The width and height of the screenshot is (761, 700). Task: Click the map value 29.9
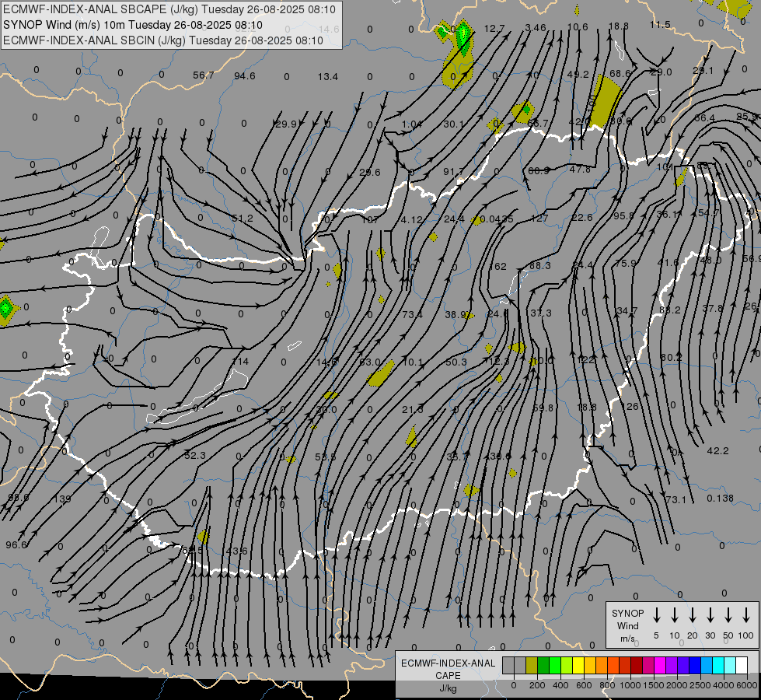pyautogui.click(x=286, y=124)
